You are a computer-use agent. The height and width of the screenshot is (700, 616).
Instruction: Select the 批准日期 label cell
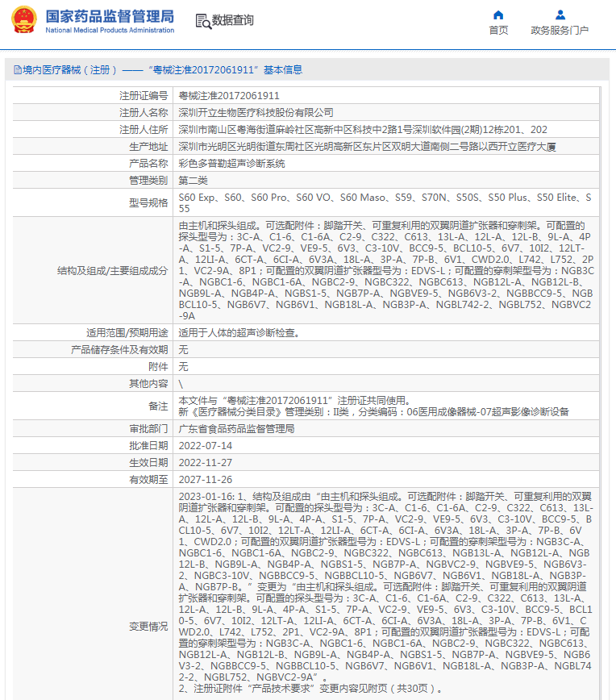[x=93, y=445]
